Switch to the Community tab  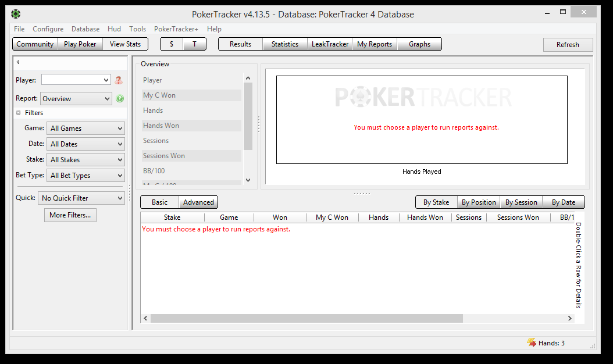35,44
